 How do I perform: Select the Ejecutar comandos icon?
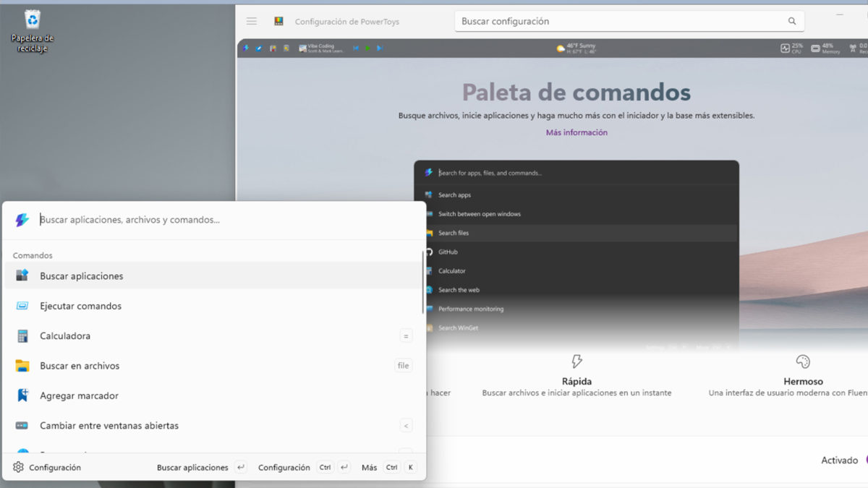pyautogui.click(x=22, y=306)
